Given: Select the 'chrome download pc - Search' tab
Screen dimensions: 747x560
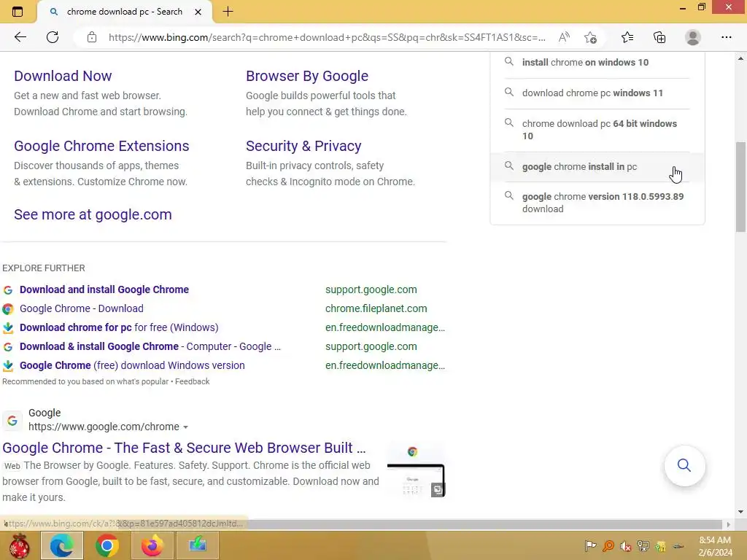Looking at the screenshot, I should [x=125, y=12].
